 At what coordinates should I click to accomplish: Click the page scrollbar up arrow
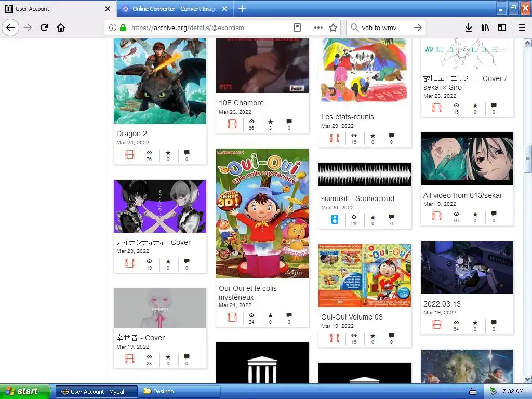click(528, 43)
